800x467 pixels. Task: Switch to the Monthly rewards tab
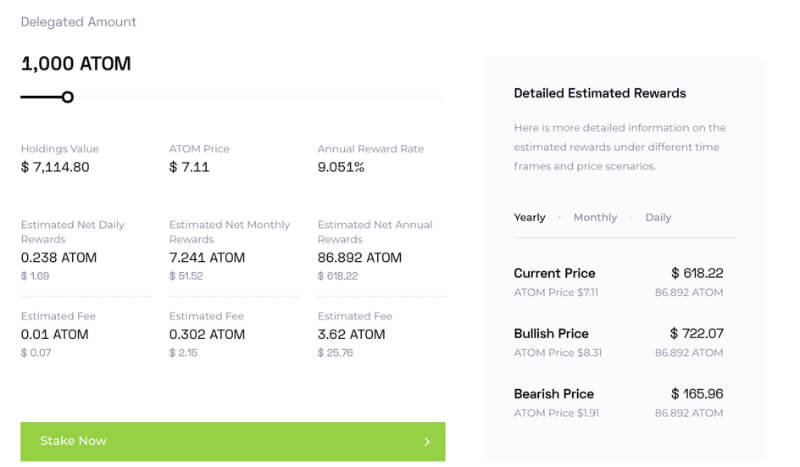tap(595, 217)
